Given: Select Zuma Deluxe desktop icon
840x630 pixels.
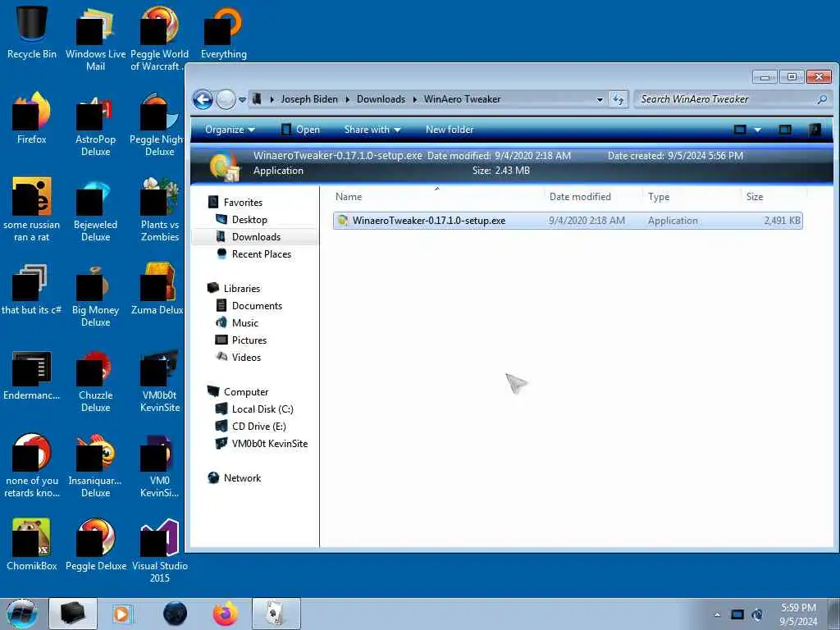Looking at the screenshot, I should 157,290.
